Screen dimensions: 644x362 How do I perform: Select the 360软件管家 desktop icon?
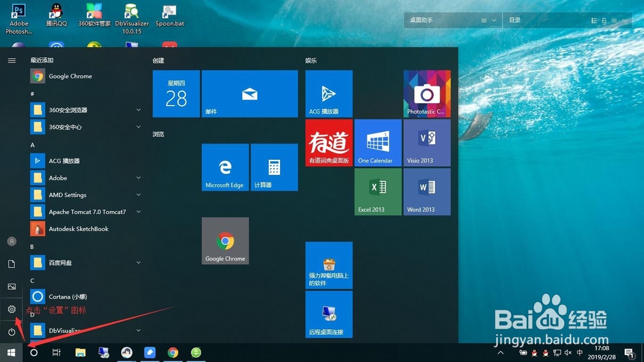coord(94,15)
